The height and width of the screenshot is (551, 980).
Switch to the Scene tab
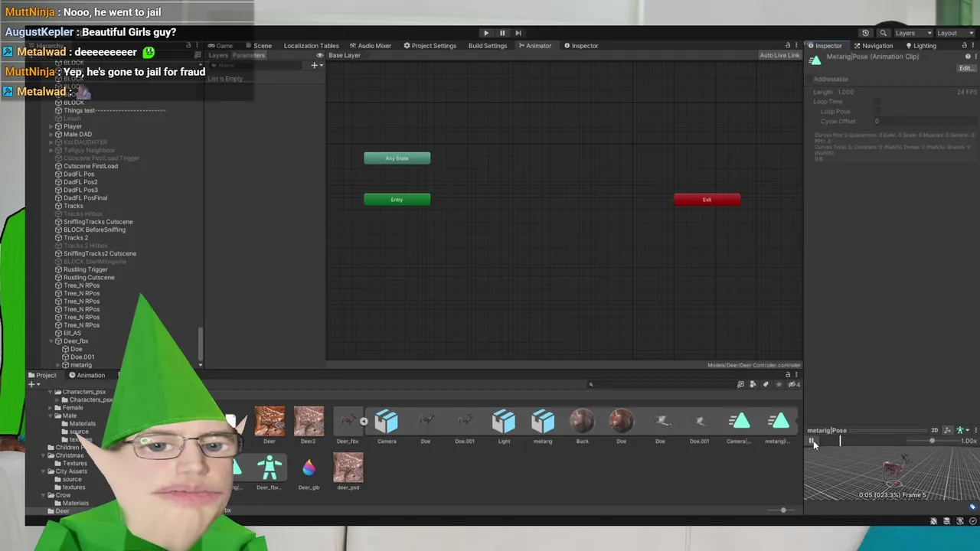click(259, 46)
